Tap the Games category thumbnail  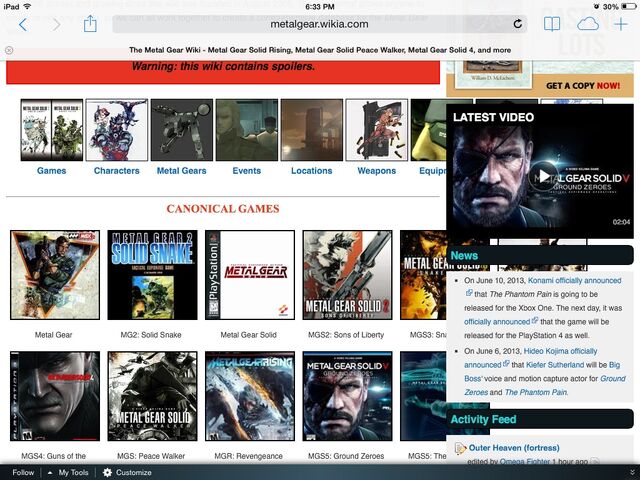52,130
